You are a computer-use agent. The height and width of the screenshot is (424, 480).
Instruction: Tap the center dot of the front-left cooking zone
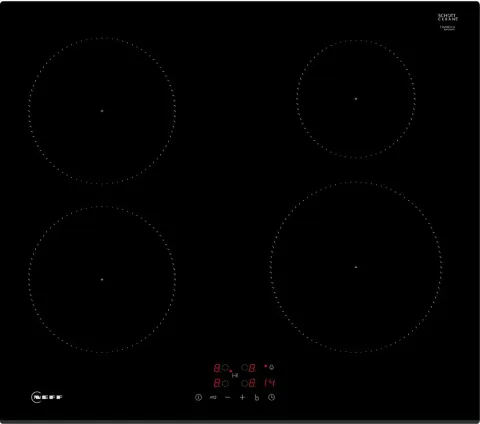pyautogui.click(x=102, y=279)
